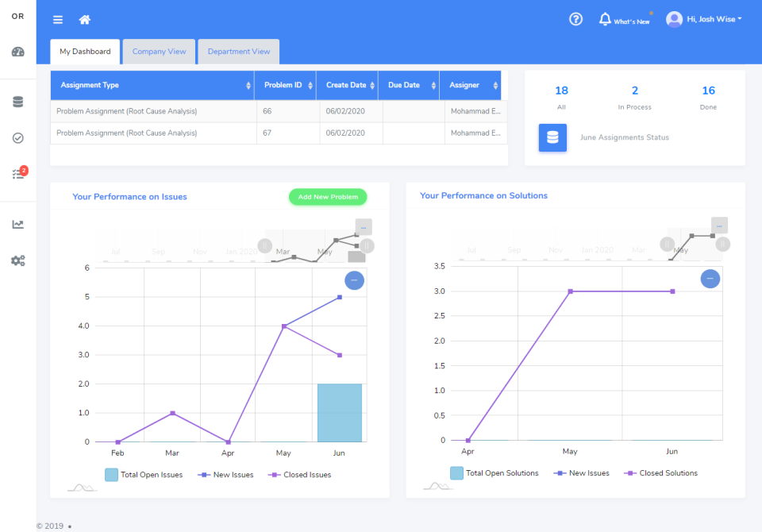Open the settings gears icon in sidebar
Viewport: 762px width, 532px height.
coord(17,260)
